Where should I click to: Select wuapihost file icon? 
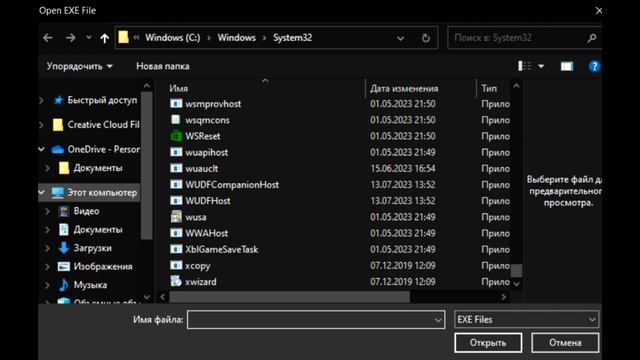point(176,152)
